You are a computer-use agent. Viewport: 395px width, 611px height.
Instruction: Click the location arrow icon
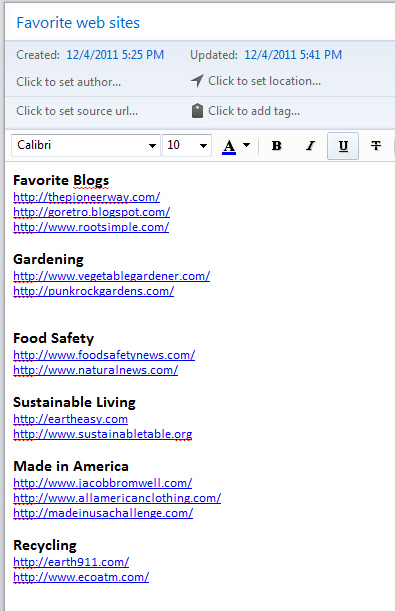[x=197, y=81]
